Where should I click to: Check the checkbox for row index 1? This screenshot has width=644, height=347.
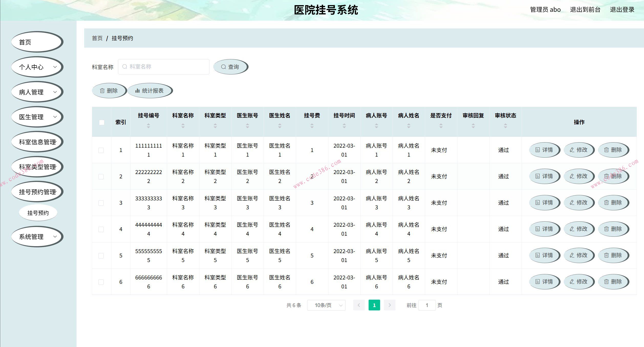coord(101,150)
